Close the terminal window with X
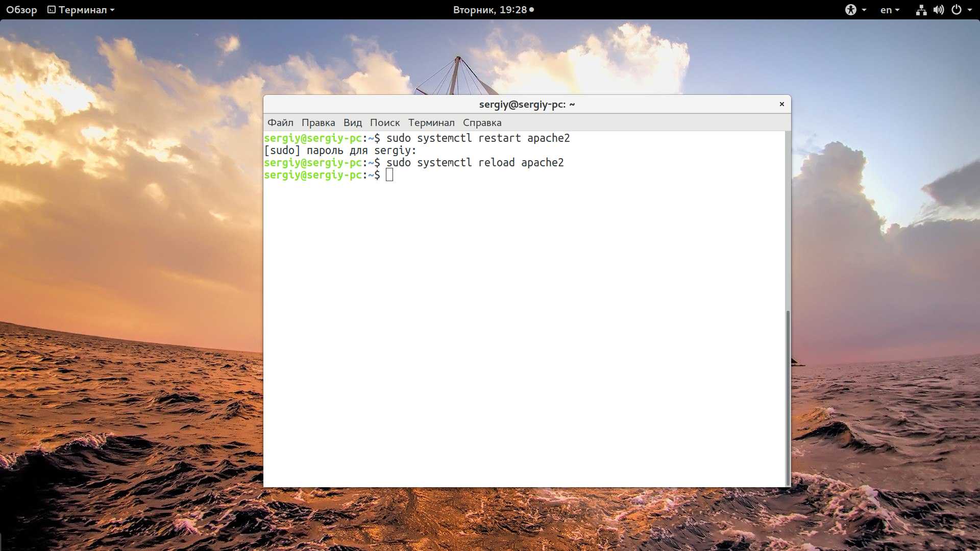This screenshot has width=980, height=551. coord(781,104)
